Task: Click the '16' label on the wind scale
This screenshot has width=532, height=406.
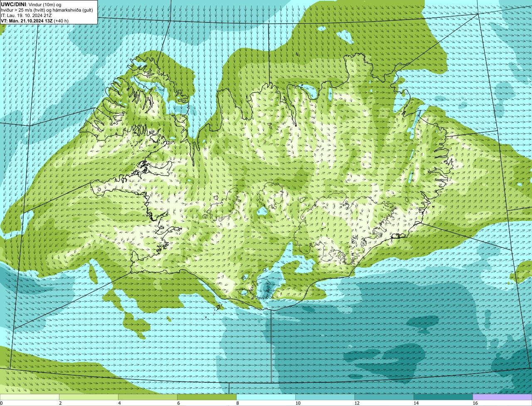Action: coord(475,403)
